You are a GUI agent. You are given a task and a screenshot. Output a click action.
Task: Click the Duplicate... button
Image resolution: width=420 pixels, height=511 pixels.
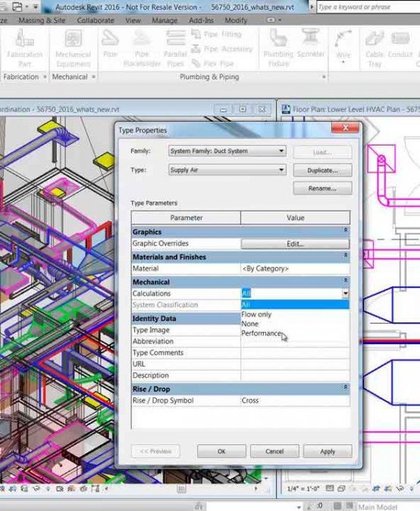pyautogui.click(x=322, y=170)
